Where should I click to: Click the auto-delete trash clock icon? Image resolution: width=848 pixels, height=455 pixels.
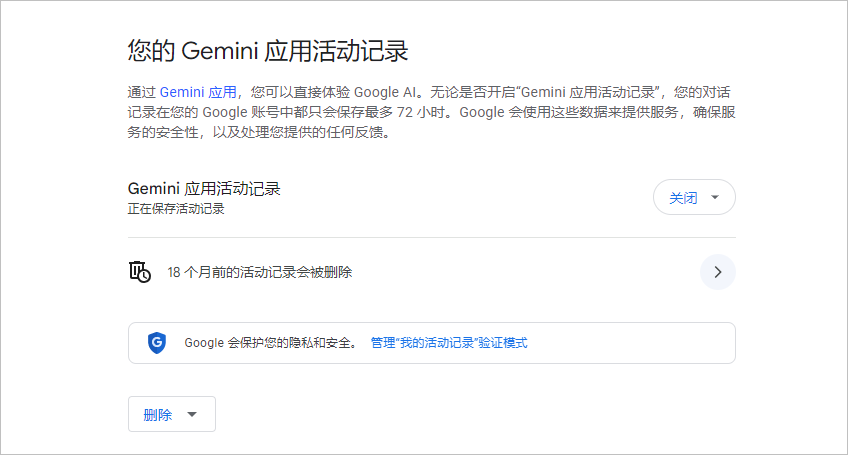pyautogui.click(x=140, y=272)
